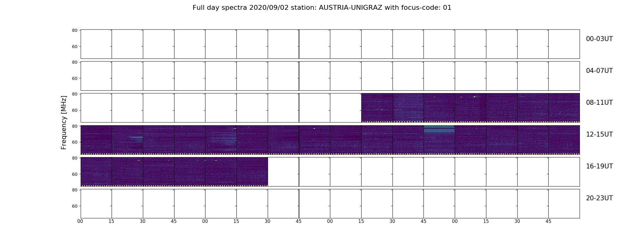The height and width of the screenshot is (245, 644).
Task: Open the last spectrogram in the 08-11UT row
Action: click(x=564, y=108)
